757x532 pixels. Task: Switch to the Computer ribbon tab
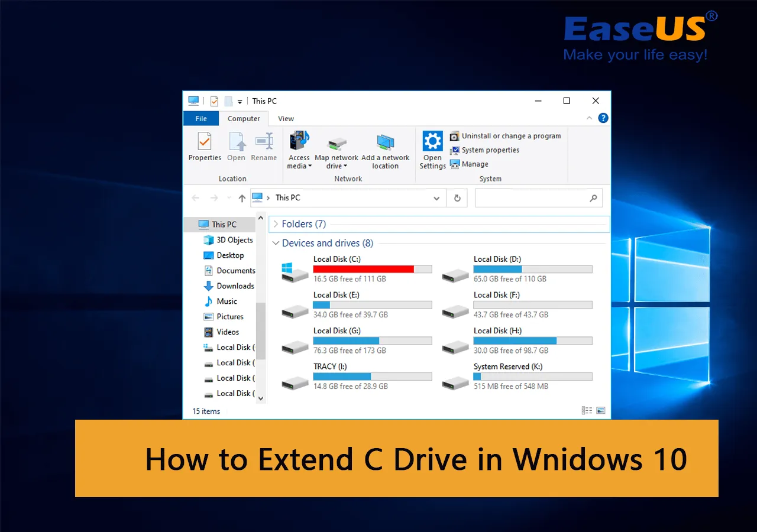[x=244, y=118]
